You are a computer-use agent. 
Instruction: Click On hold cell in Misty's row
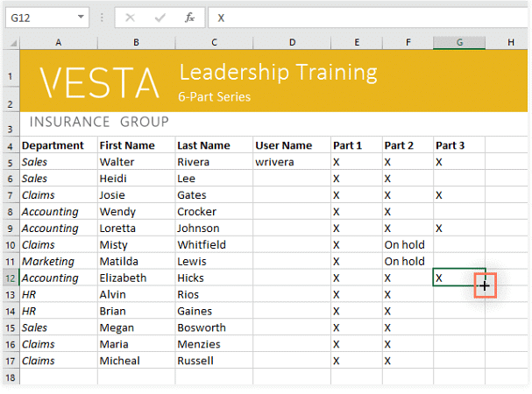[x=408, y=245]
